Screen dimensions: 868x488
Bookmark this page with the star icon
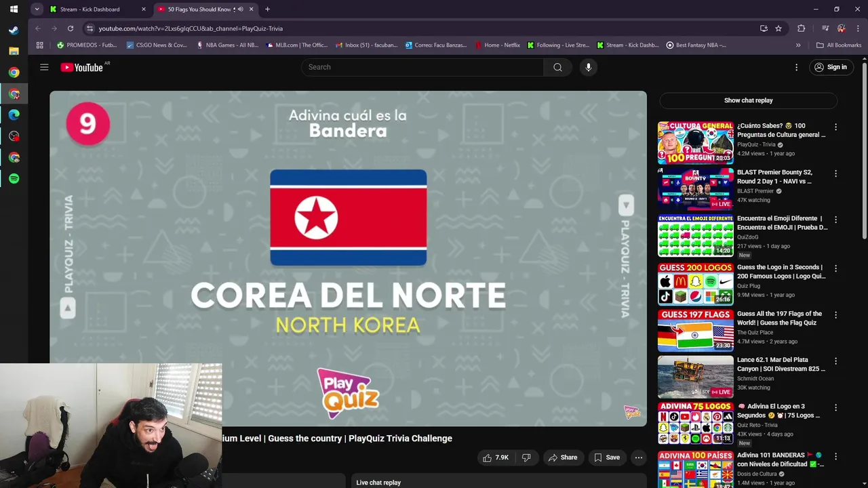(x=778, y=28)
